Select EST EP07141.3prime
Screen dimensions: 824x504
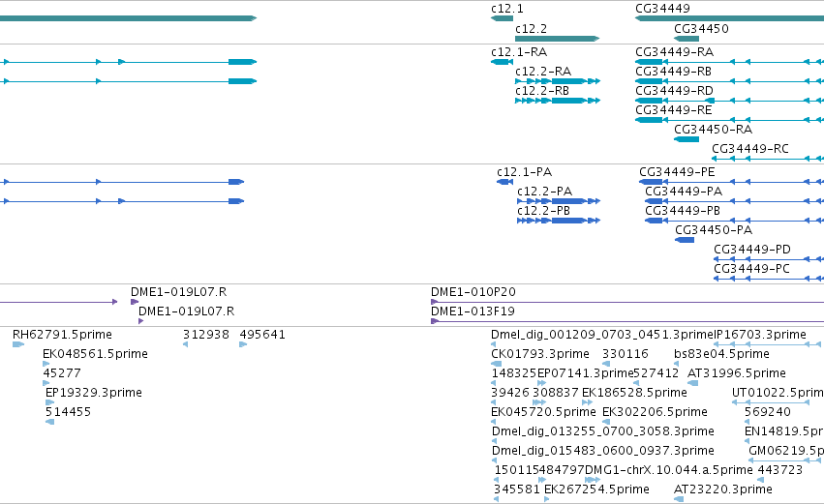tap(542, 383)
